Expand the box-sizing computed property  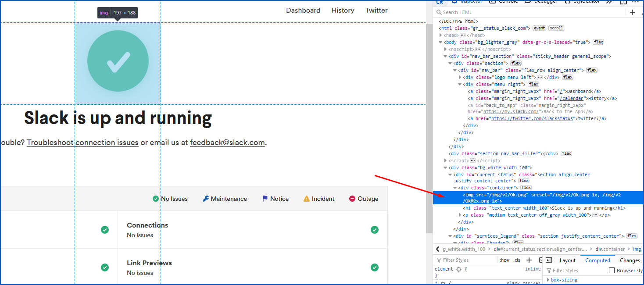[x=548, y=280]
